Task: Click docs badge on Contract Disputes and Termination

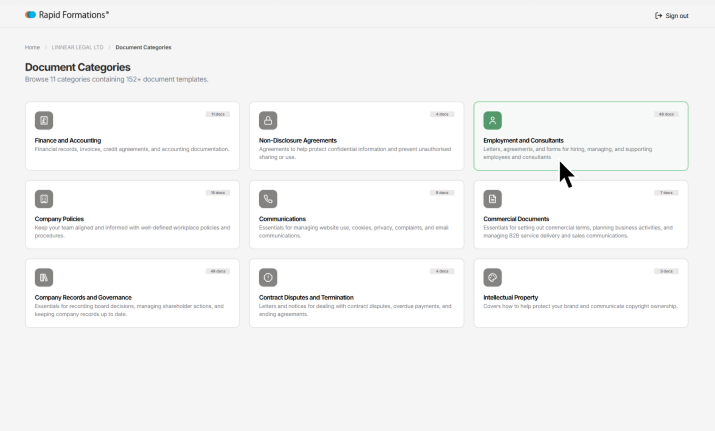Action: [x=442, y=271]
